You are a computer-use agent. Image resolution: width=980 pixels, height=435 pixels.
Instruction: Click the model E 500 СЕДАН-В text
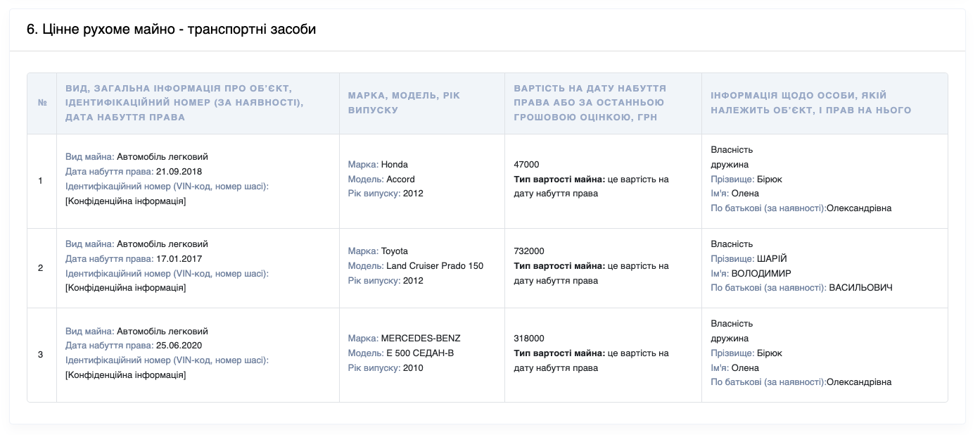(420, 353)
